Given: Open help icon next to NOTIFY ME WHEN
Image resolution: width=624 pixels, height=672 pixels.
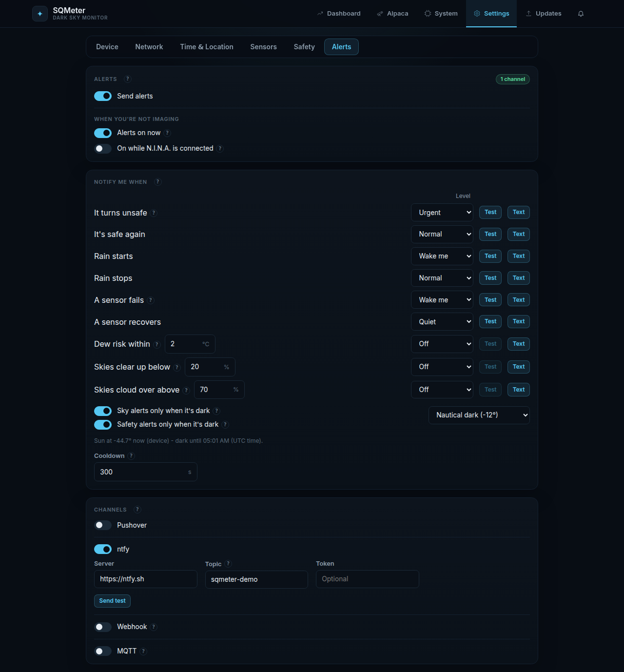Looking at the screenshot, I should 158,182.
